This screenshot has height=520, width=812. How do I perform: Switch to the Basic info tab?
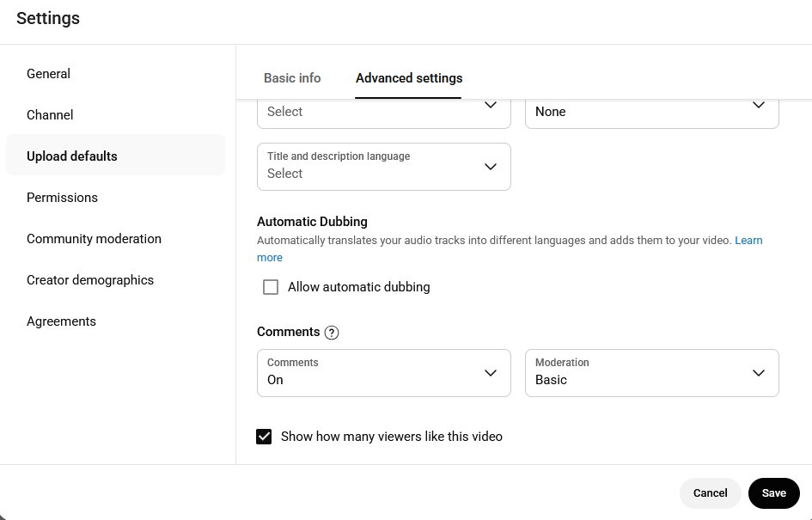coord(292,78)
